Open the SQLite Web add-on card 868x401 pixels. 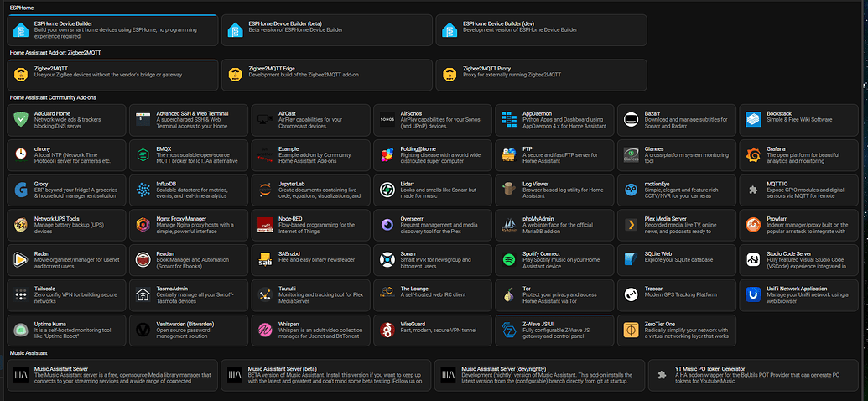click(677, 260)
